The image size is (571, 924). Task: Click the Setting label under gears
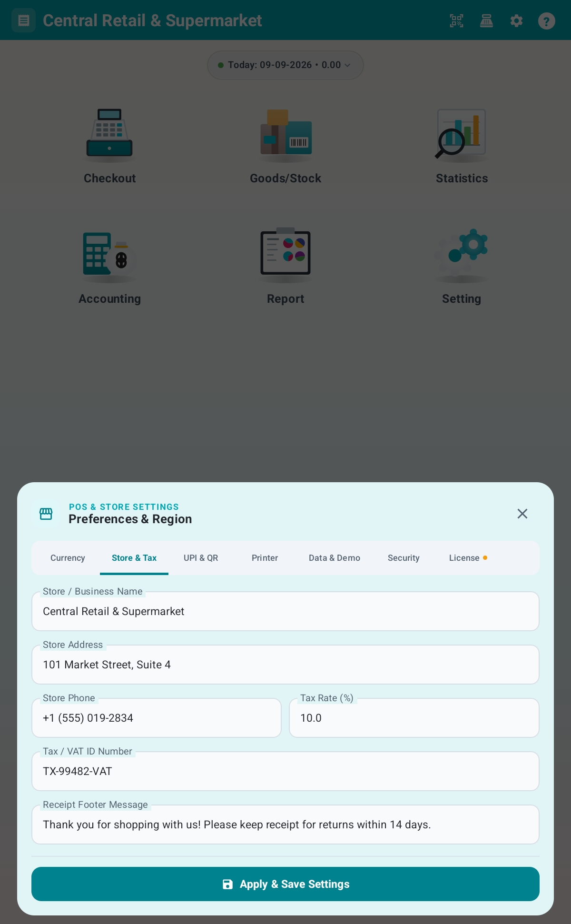(462, 299)
